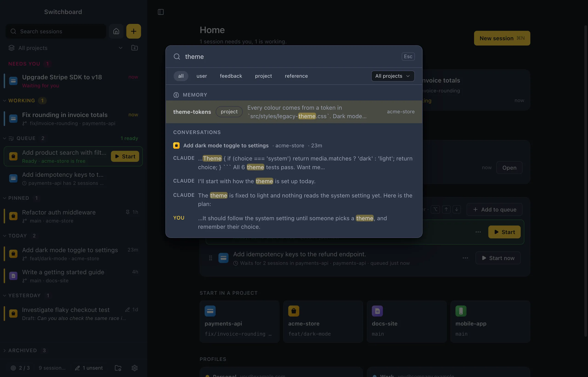Click the 2 / 3 usage indicator
This screenshot has width=588, height=377.
click(20, 368)
